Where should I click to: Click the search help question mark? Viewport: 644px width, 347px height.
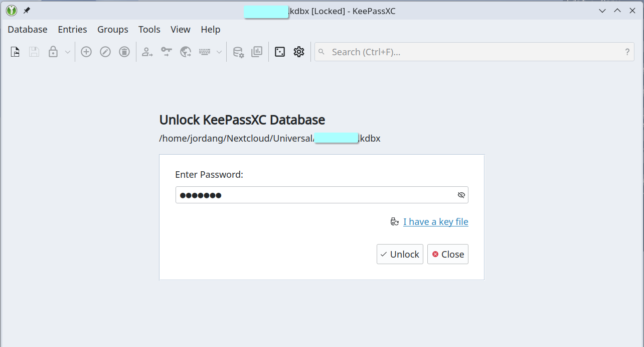(x=627, y=52)
